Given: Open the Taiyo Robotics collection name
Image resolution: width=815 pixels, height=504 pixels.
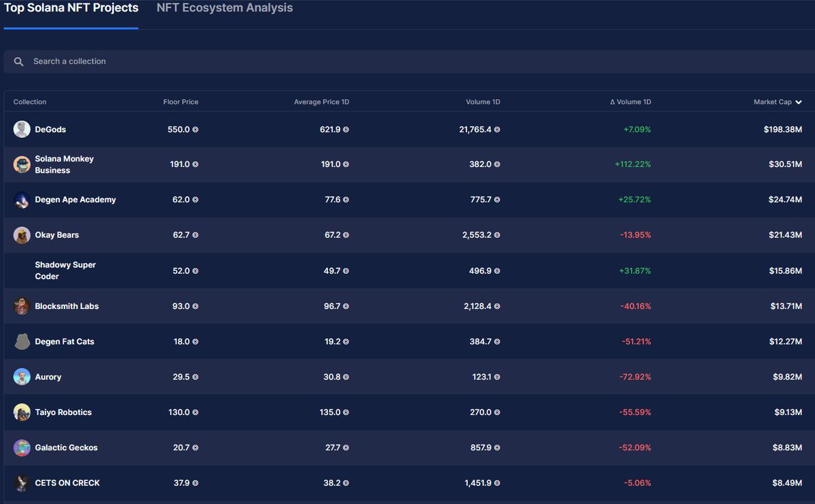Looking at the screenshot, I should click(63, 412).
